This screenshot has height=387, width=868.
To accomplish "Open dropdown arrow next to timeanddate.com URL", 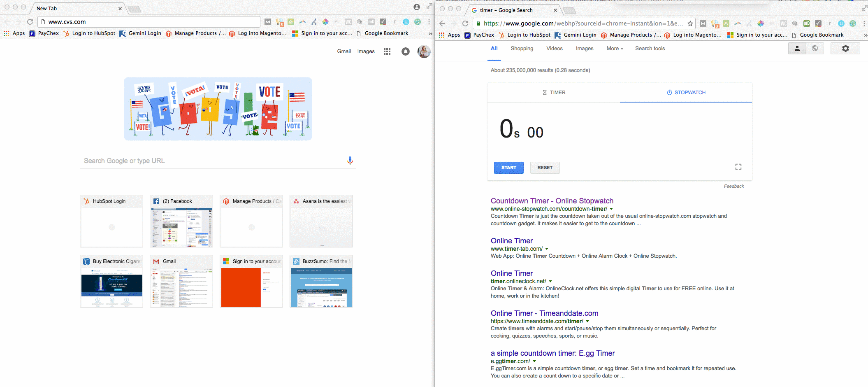I will [587, 322].
